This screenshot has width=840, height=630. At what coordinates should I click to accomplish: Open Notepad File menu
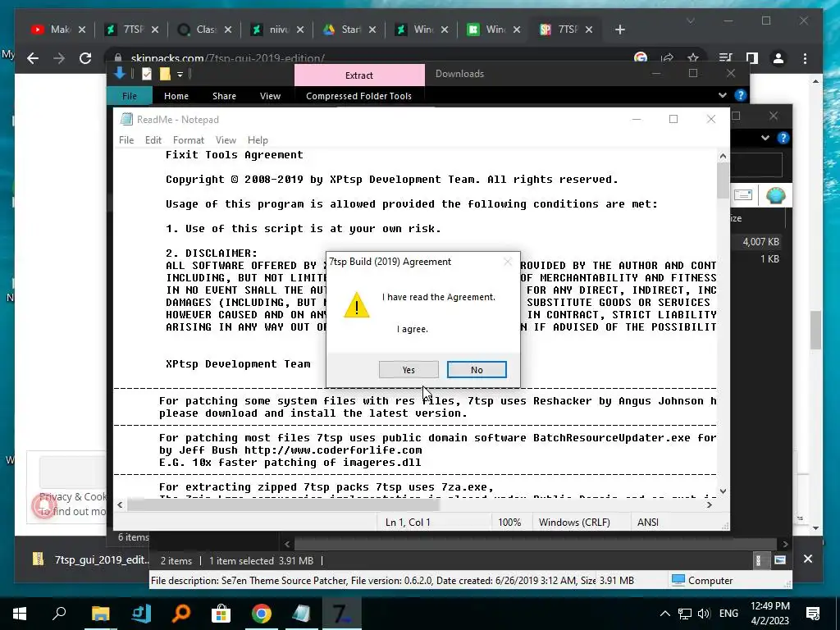pyautogui.click(x=126, y=139)
